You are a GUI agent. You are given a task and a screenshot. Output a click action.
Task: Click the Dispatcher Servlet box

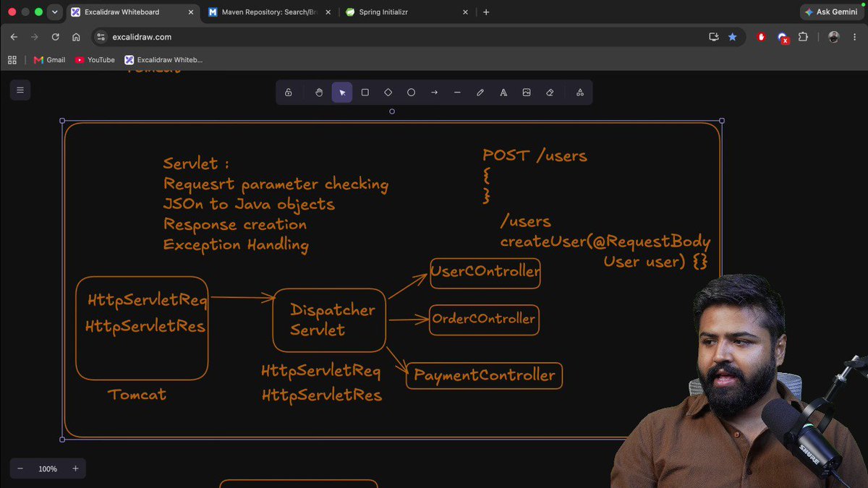[329, 320]
